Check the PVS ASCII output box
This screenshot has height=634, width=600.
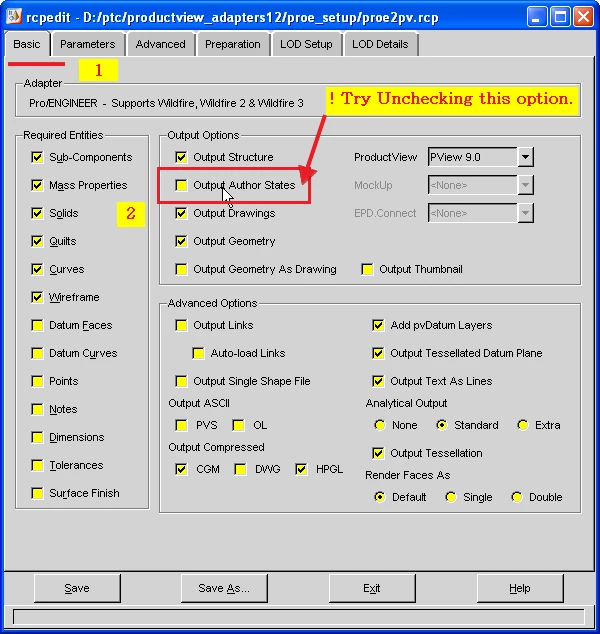(x=181, y=425)
